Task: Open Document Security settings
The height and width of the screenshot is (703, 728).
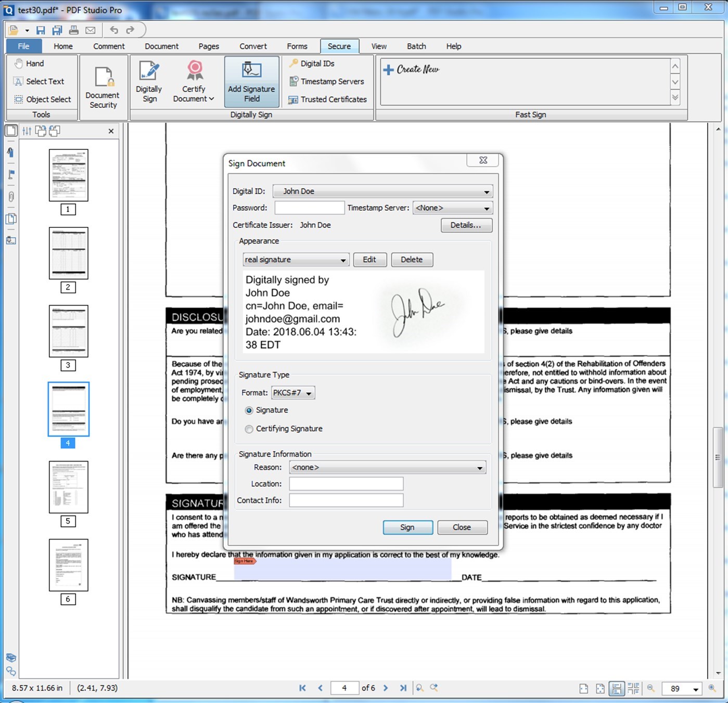Action: 103,87
